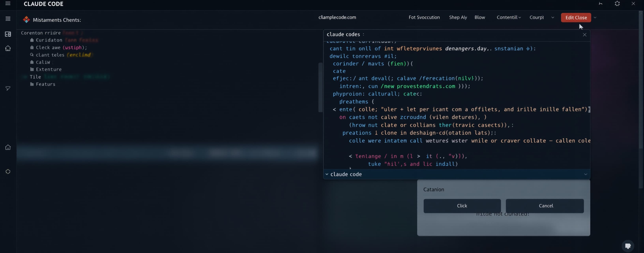Click the folder icon beside Featurs
Viewport: 644px width, 253px height.
[x=32, y=84]
